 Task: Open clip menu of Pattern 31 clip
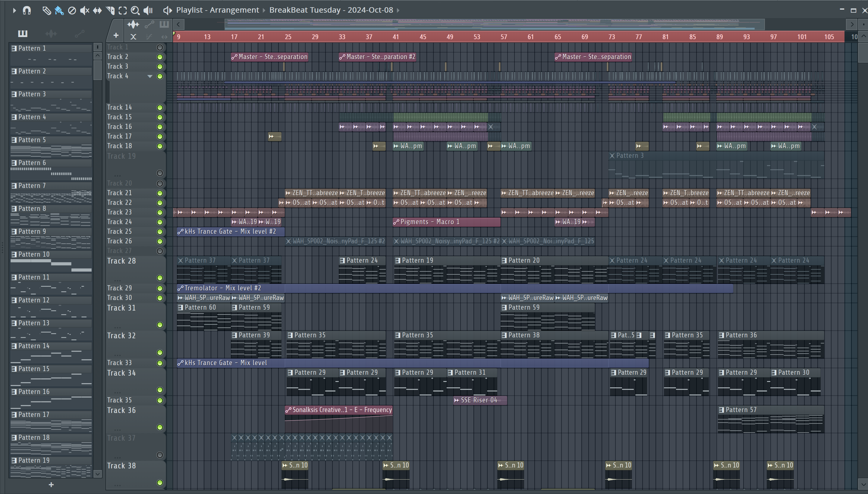[x=450, y=373]
